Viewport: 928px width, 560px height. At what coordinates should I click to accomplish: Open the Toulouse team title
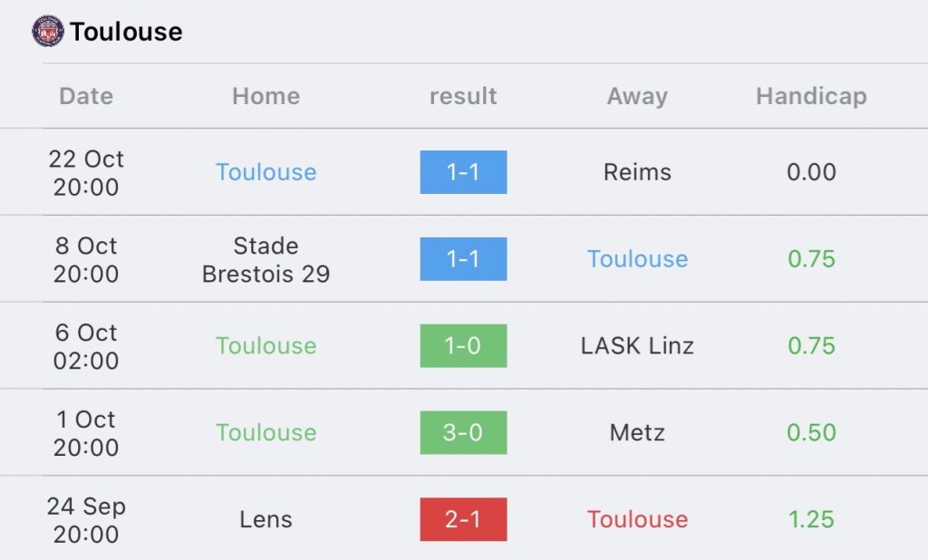(x=126, y=32)
